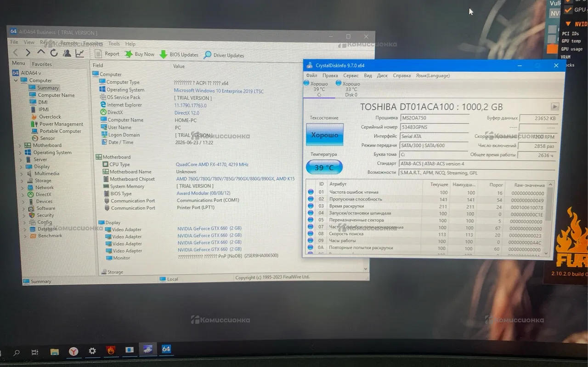This screenshot has width=588, height=367.
Task: Open BIOS Updates from toolbar
Action: tap(179, 55)
